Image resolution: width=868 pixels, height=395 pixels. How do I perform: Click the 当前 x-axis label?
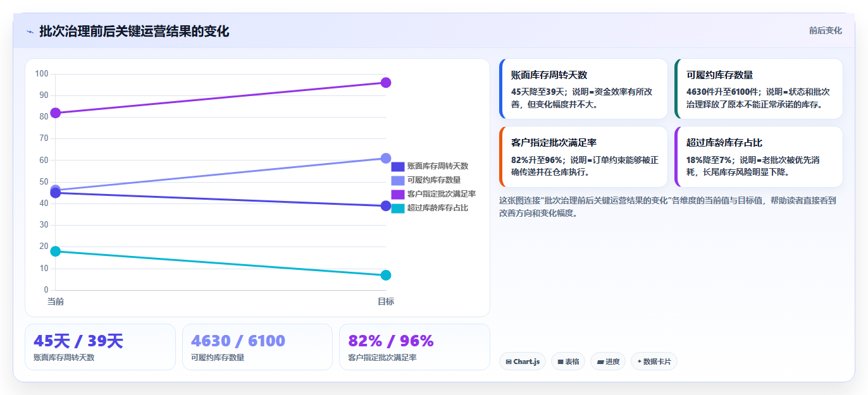click(56, 301)
